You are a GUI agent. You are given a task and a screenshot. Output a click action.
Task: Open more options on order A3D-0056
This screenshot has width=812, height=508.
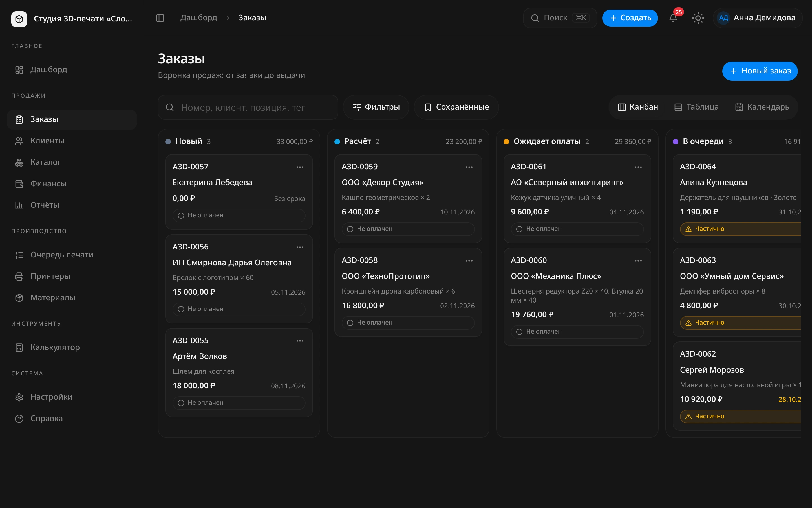pos(300,247)
